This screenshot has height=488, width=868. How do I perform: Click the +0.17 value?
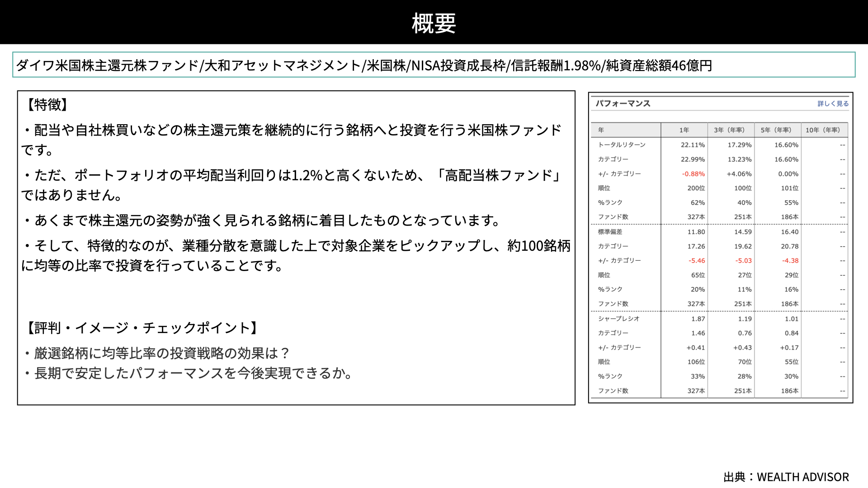[789, 348]
